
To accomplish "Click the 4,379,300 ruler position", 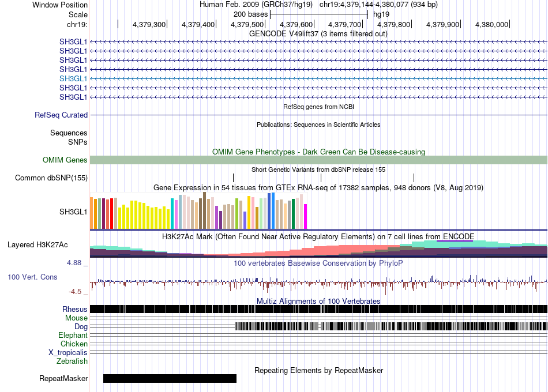I will pyautogui.click(x=149, y=24).
